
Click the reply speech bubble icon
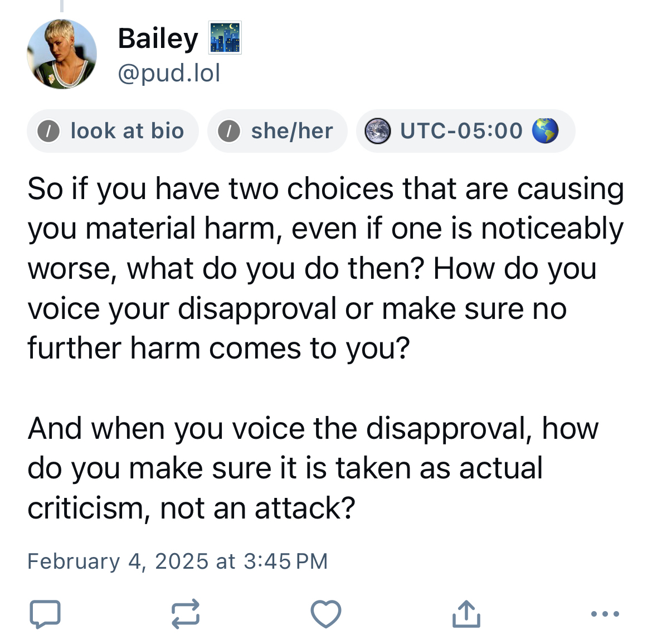pos(45,614)
